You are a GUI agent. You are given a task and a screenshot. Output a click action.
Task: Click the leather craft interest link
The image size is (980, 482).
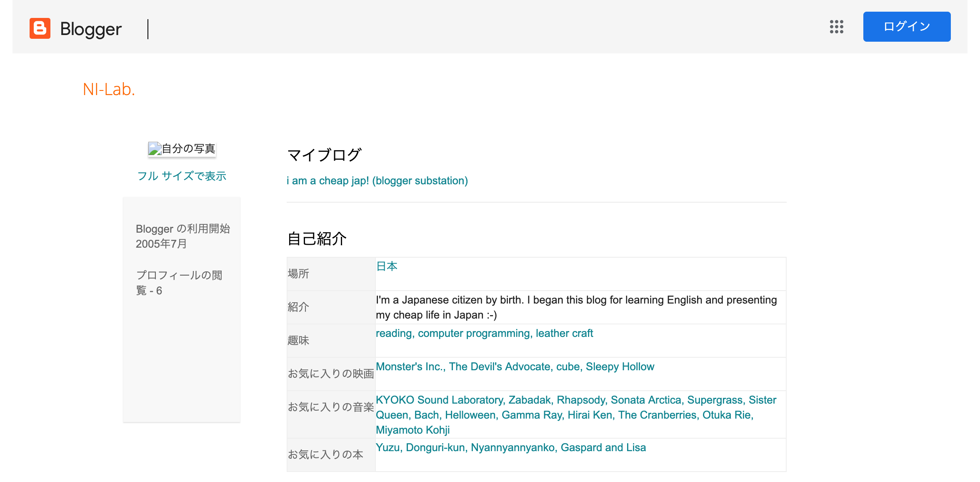pyautogui.click(x=564, y=333)
